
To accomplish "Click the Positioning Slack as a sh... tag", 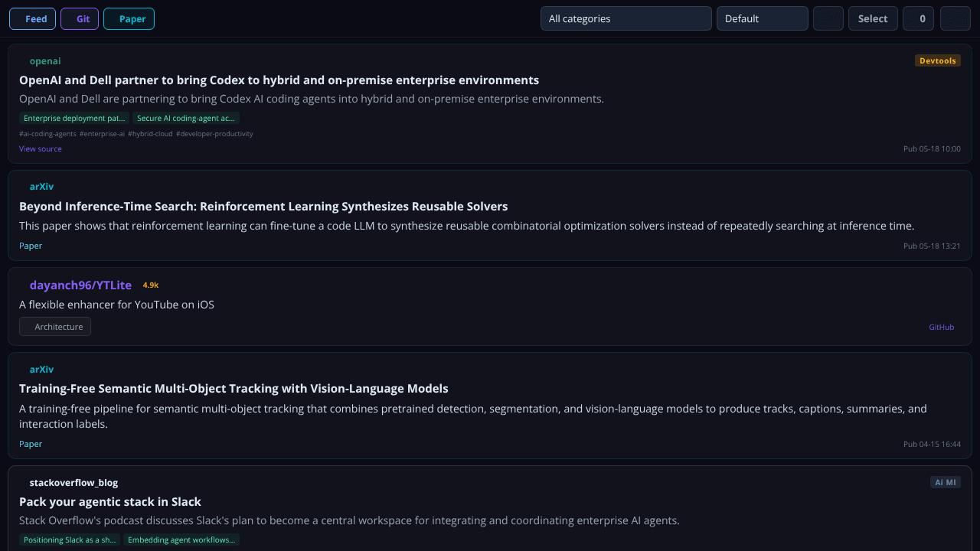I will [x=70, y=540].
